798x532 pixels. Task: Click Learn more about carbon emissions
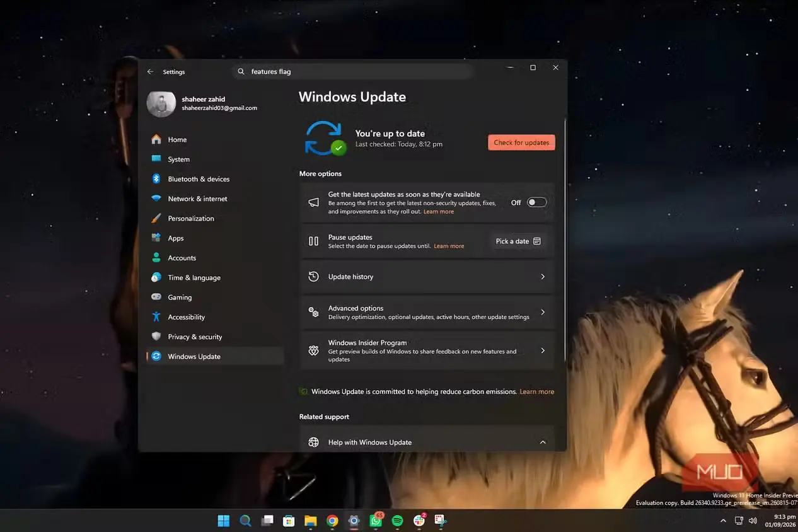pyautogui.click(x=537, y=391)
